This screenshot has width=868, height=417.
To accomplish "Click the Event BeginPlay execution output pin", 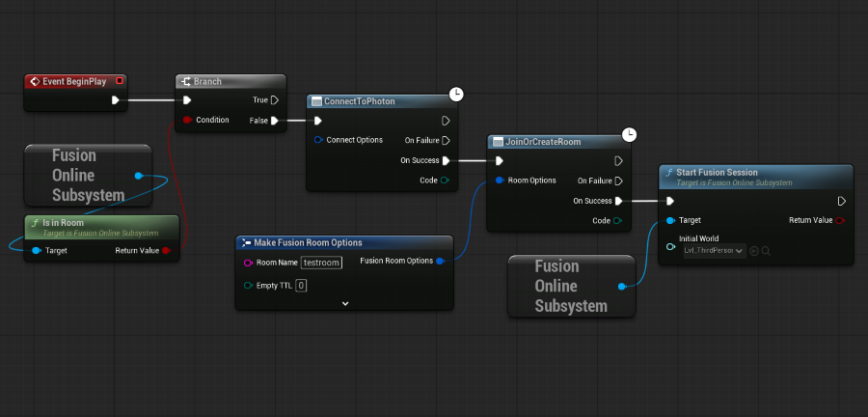I will coord(115,100).
